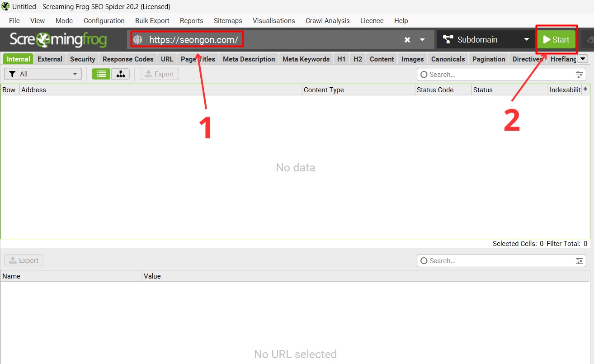Switch to the Content tab

[x=382, y=59]
